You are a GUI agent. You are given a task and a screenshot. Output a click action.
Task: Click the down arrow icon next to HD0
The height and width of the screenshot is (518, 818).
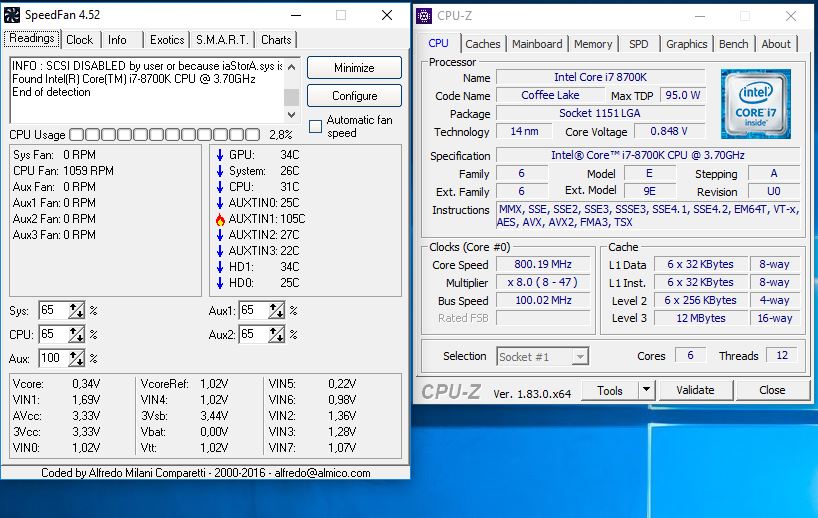pyautogui.click(x=220, y=283)
